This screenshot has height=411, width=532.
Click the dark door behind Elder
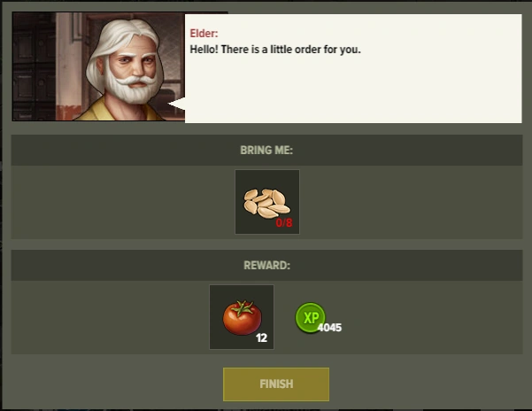[x=34, y=66]
